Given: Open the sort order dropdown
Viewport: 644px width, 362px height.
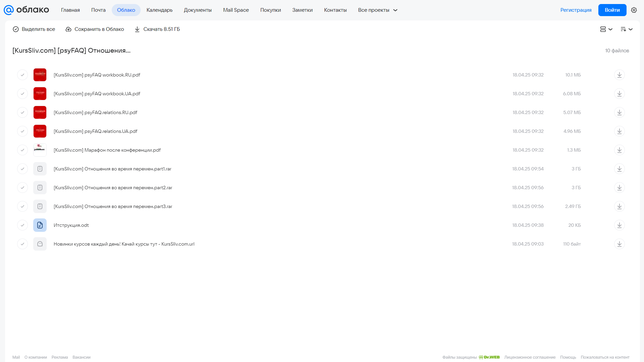Looking at the screenshot, I should [626, 29].
